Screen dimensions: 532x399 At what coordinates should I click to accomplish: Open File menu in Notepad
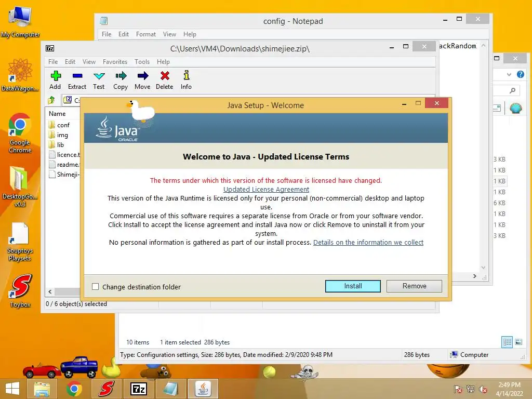107,34
